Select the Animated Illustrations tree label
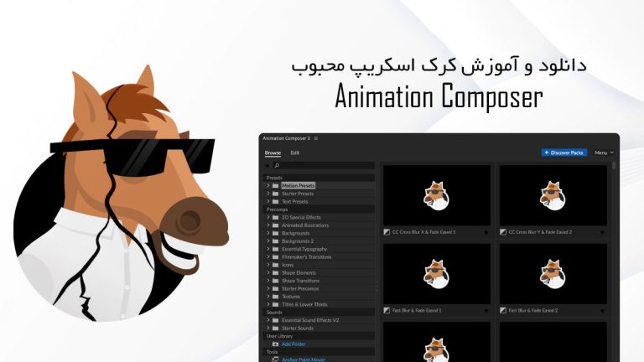The height and width of the screenshot is (362, 644). pos(305,225)
